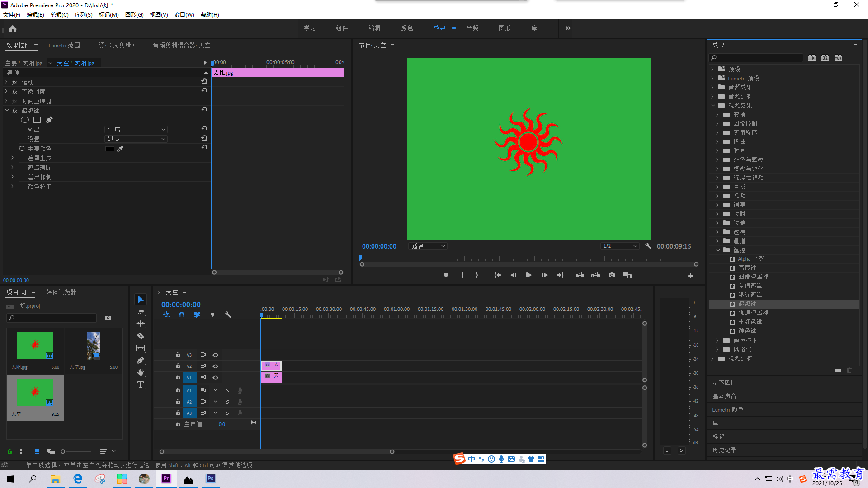Select the Track Select Forward tool
This screenshot has width=868, height=488.
pos(141,311)
